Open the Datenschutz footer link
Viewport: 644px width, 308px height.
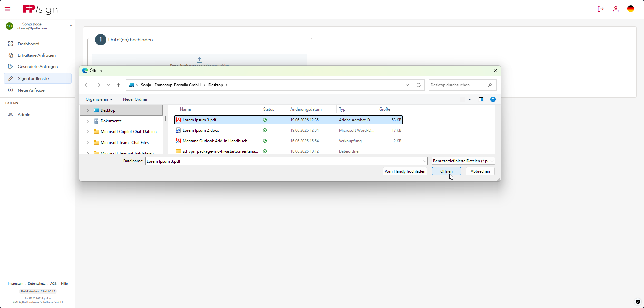pos(36,284)
